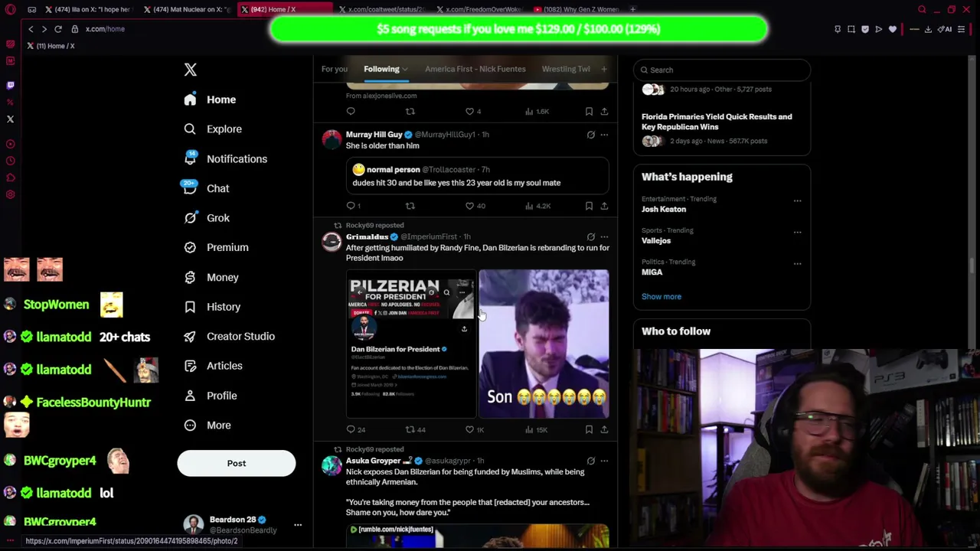Open Murray Hill Guy's profile avatar
Screen dimensions: 980x551
coord(332,139)
